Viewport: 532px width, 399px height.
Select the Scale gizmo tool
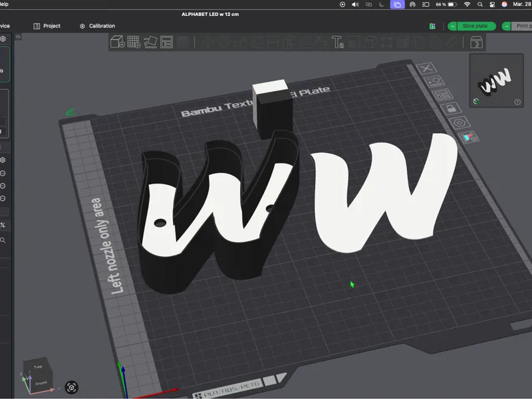240,43
